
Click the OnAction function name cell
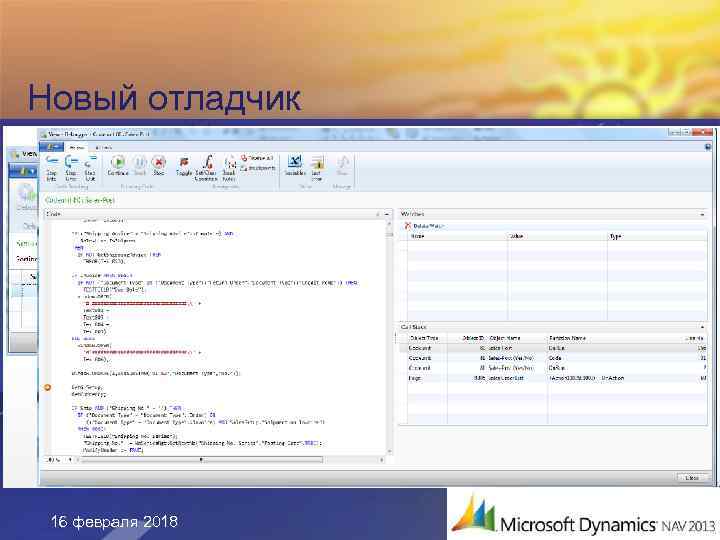pos(586,378)
